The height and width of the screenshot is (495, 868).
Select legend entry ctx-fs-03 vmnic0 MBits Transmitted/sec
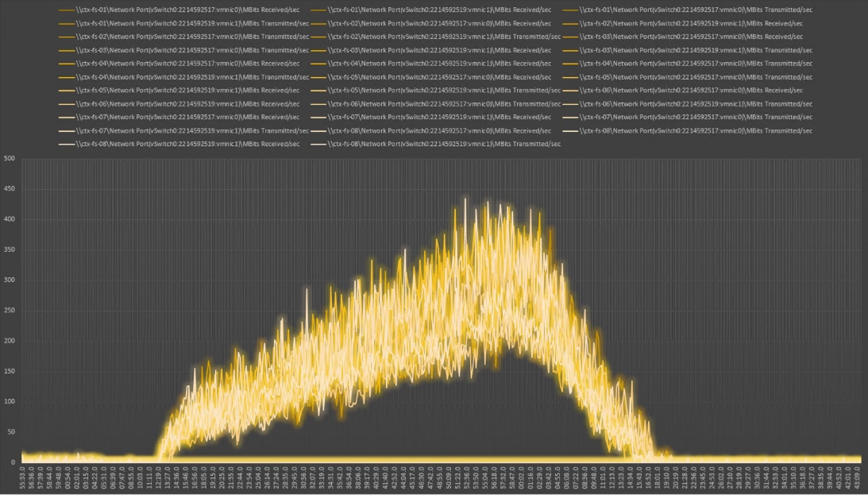click(183, 50)
